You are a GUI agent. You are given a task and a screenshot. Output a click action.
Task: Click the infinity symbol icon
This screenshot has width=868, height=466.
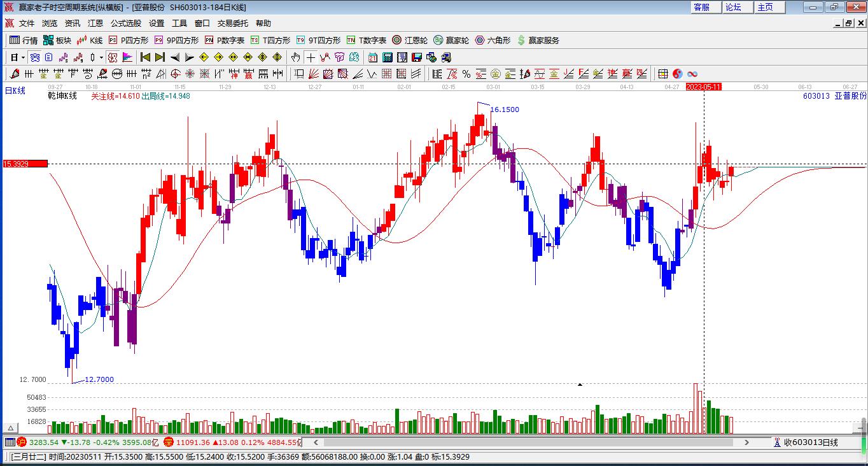(x=692, y=74)
